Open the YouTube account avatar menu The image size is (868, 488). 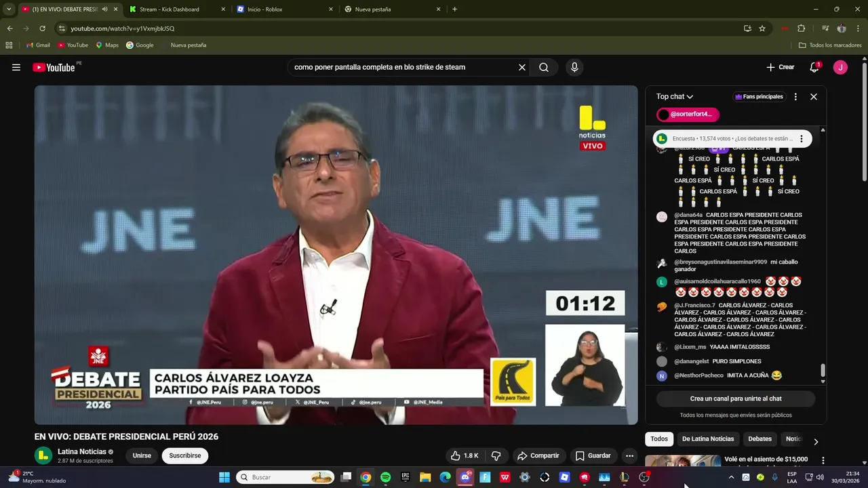(x=840, y=67)
